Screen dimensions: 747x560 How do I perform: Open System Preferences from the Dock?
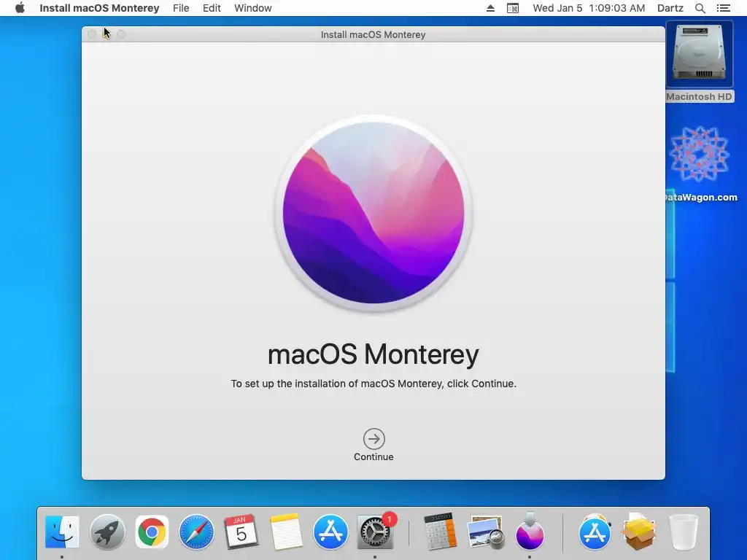[376, 532]
